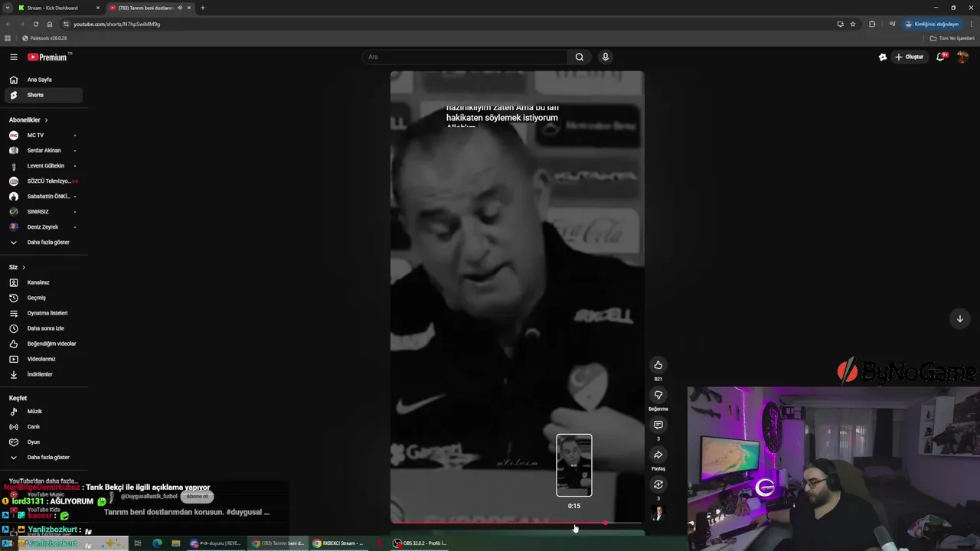This screenshot has width=980, height=551.
Task: Select Shorts in the sidebar
Action: coord(44,95)
